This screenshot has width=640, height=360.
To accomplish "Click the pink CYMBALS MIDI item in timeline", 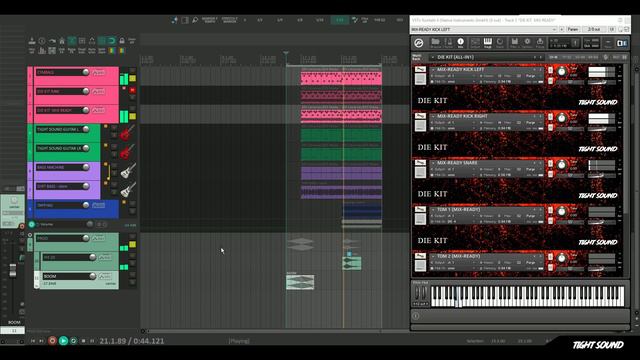I will [x=341, y=78].
